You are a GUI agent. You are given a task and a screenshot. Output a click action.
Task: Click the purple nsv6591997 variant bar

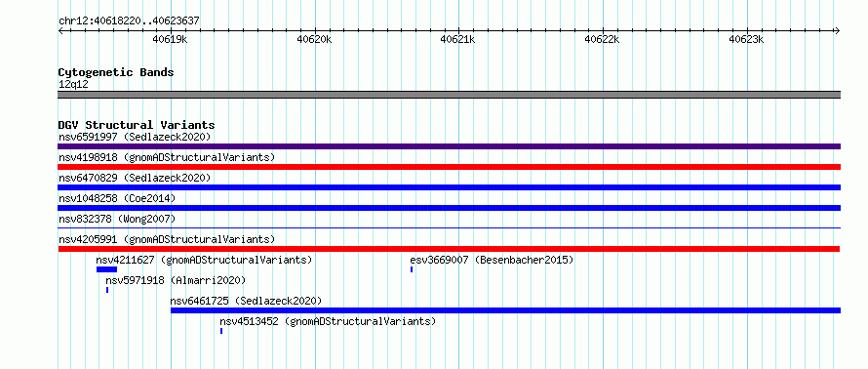(449, 146)
